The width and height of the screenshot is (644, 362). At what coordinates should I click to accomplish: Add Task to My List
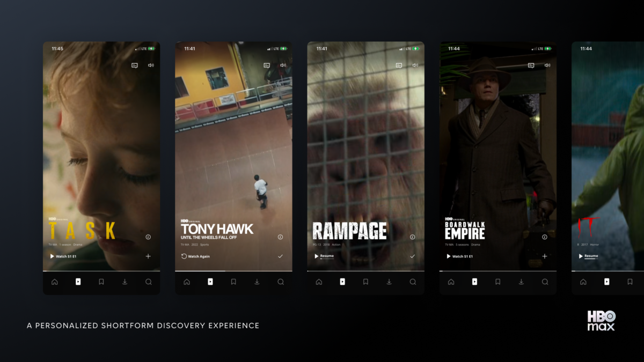[148, 256]
